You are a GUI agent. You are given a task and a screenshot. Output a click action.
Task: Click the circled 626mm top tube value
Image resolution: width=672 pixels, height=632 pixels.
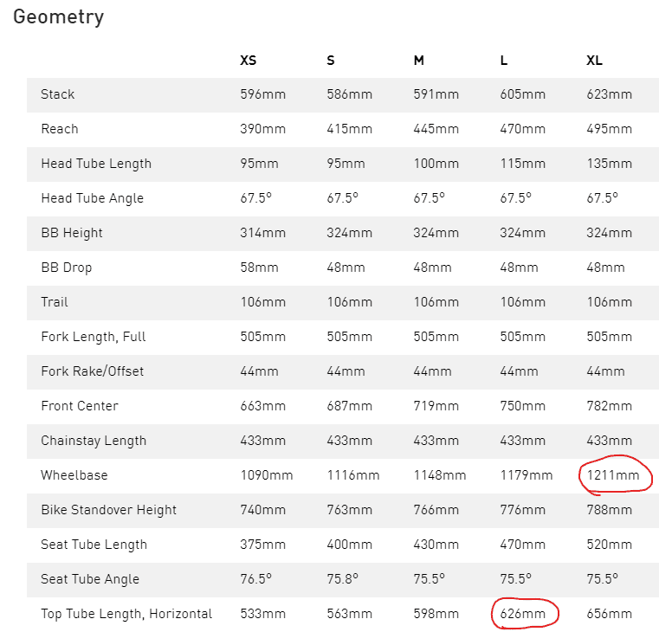pos(523,614)
